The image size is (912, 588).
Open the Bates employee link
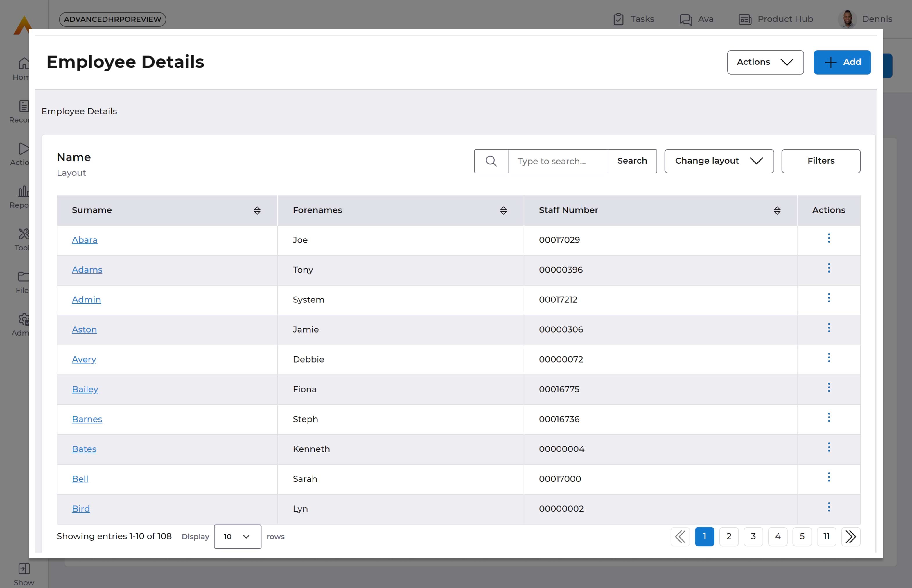(84, 449)
